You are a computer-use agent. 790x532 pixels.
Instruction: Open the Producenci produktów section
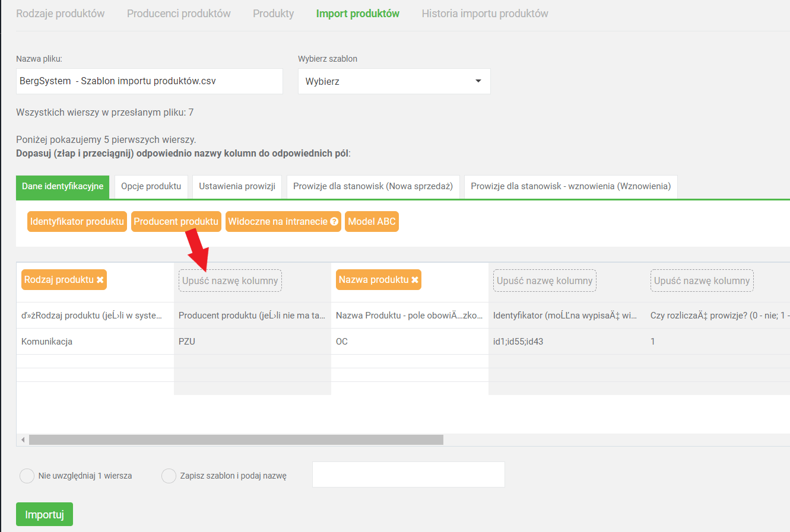[x=179, y=14]
